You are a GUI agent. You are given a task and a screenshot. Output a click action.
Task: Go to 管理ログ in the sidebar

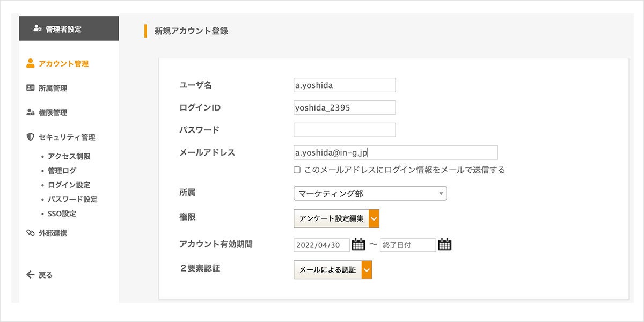[62, 171]
